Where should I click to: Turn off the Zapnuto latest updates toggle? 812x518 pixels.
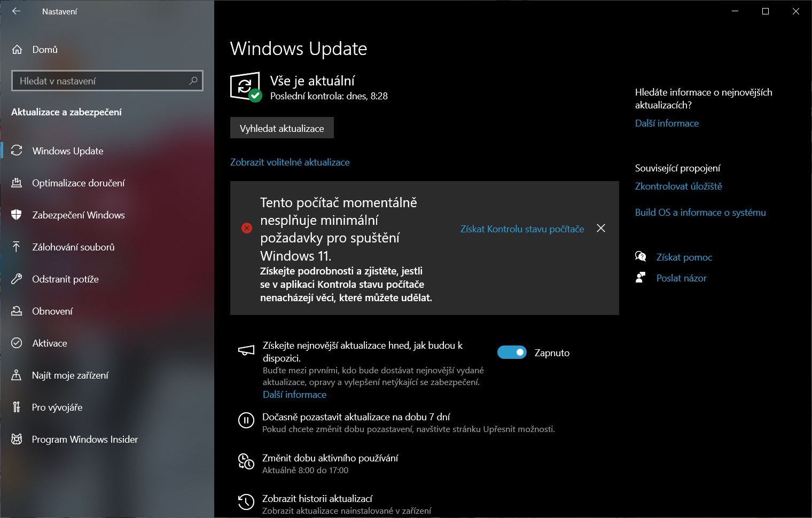512,352
